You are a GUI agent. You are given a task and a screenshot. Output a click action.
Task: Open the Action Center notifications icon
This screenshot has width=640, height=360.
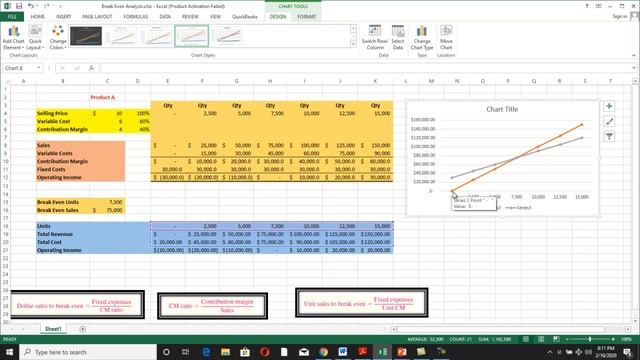click(627, 352)
